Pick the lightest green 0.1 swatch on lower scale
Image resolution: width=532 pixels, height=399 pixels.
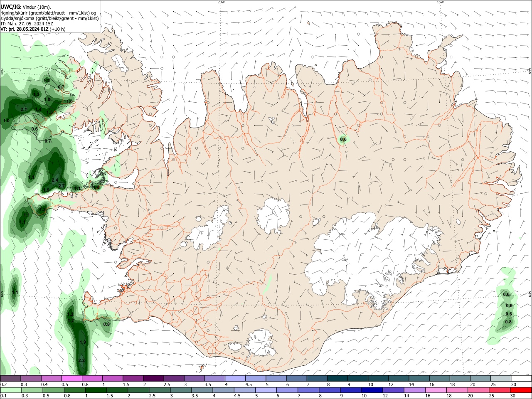point(10,390)
